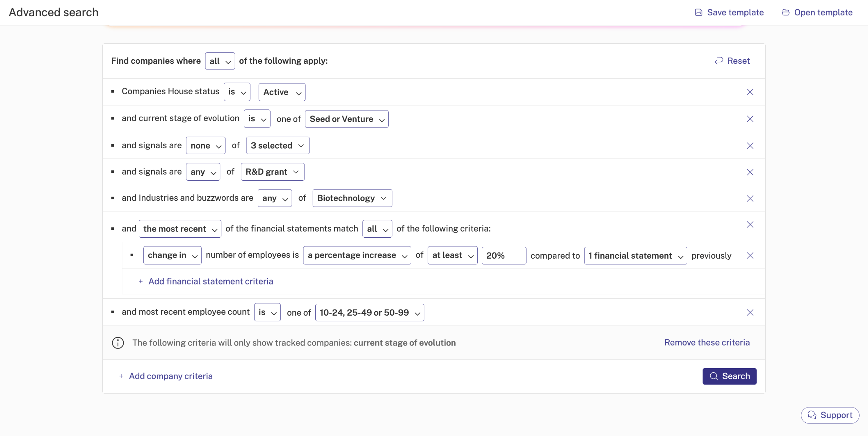
Task: Open template from the header
Action: 817,13
